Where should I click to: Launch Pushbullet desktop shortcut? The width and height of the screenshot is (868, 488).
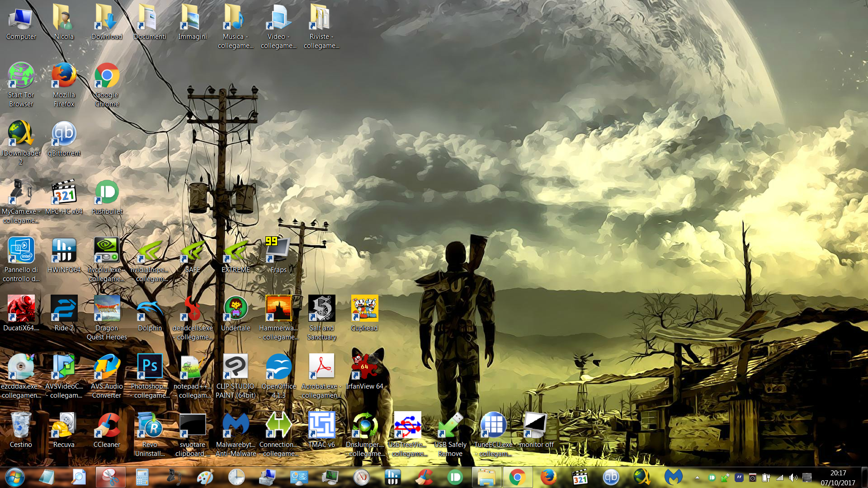107,197
